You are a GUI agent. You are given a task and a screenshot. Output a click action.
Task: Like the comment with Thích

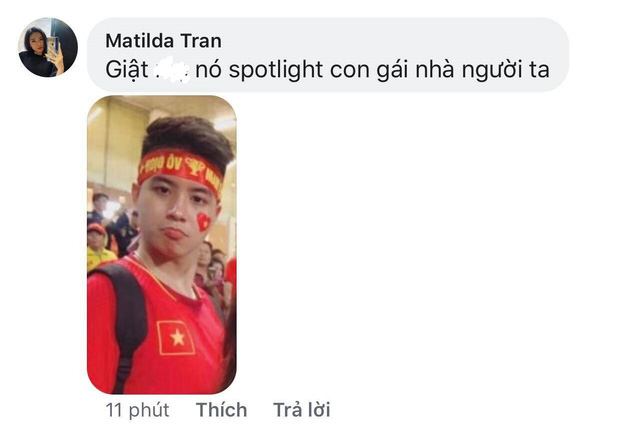tap(221, 409)
